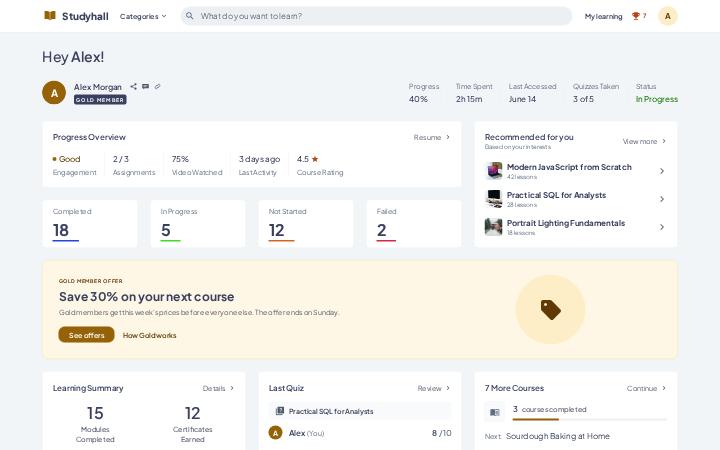Click the Good engagement indicator

pyautogui.click(x=67, y=159)
